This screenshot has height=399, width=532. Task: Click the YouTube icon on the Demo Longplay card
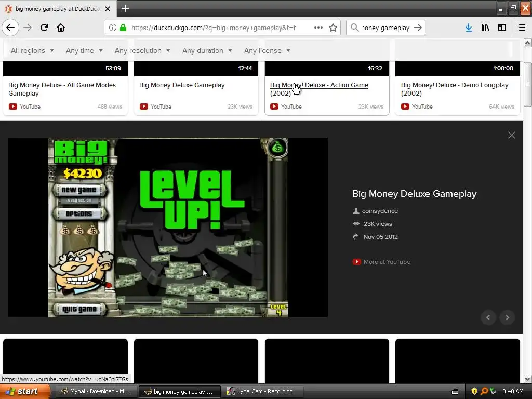point(405,106)
